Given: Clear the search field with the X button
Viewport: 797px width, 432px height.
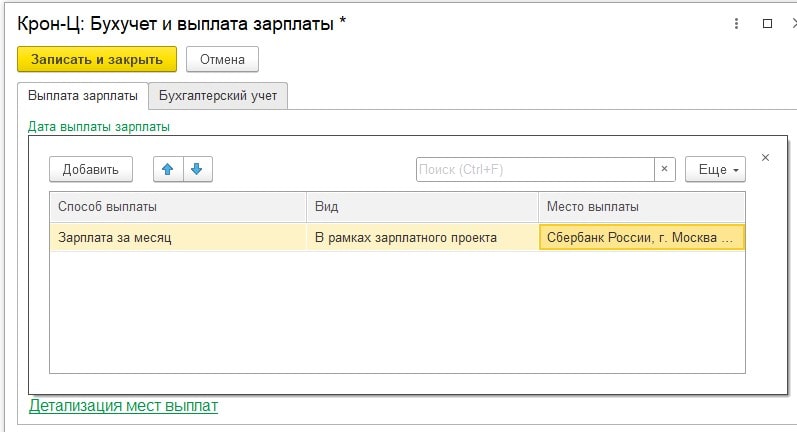Looking at the screenshot, I should (x=665, y=170).
